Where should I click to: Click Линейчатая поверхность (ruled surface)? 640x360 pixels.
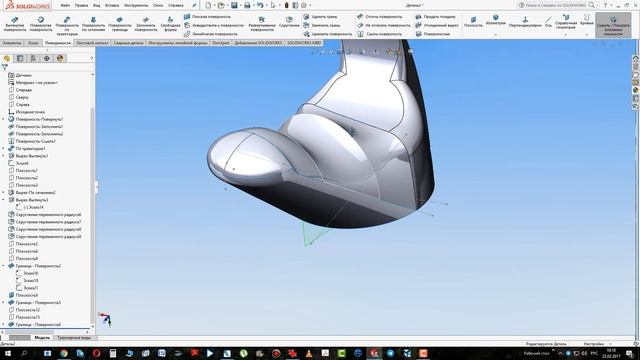(211, 34)
